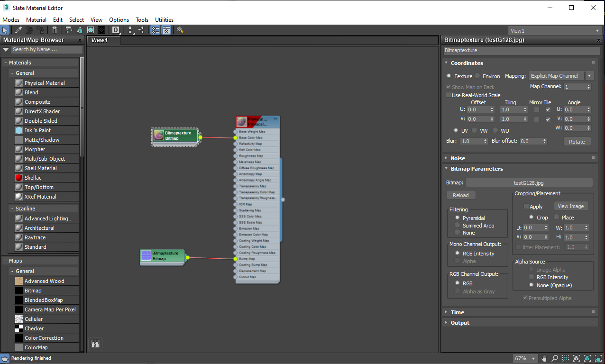
Task: Select the Environ mapping radio button
Action: (477, 76)
